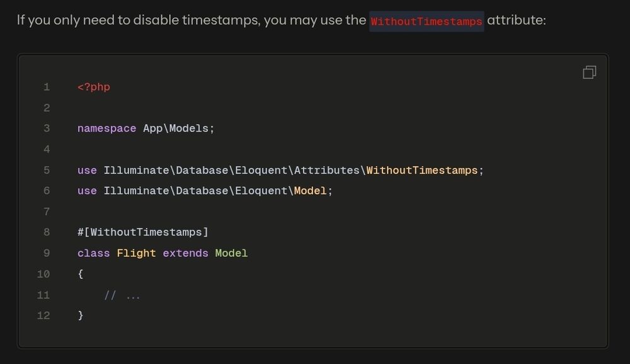Copy the code block using the copy icon
Image resolution: width=630 pixels, height=364 pixels.
point(589,72)
